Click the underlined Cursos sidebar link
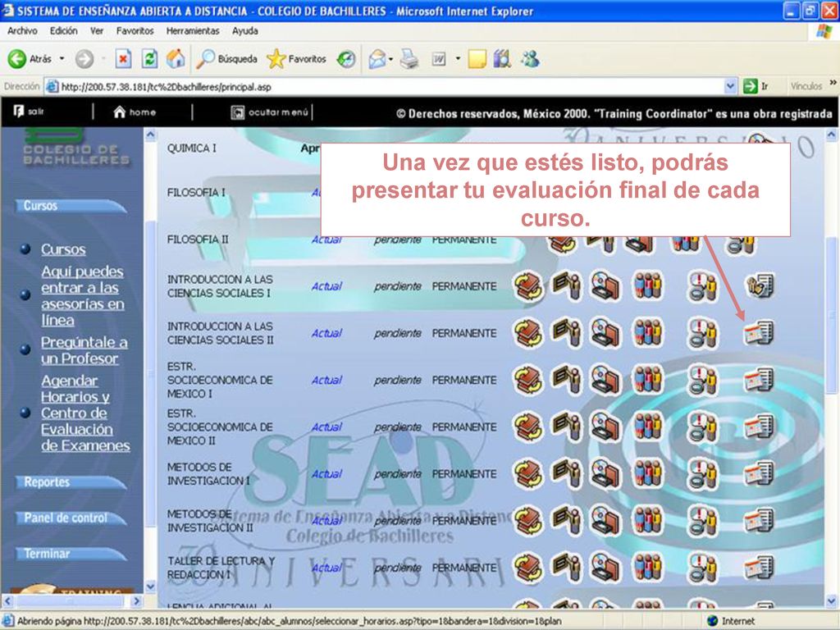Image resolution: width=840 pixels, height=630 pixels. click(63, 249)
